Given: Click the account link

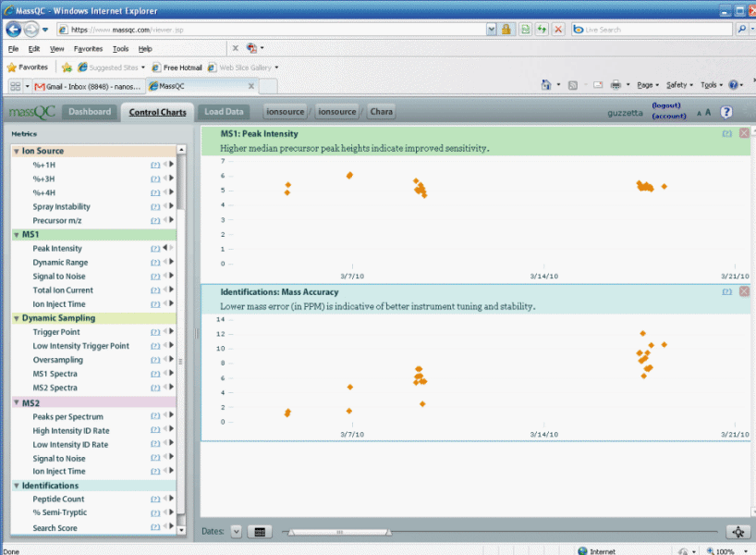Looking at the screenshot, I should pos(669,116).
